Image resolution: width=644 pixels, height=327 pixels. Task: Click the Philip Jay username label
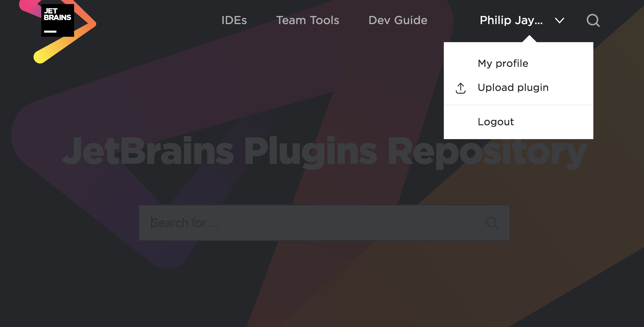pyautogui.click(x=511, y=20)
